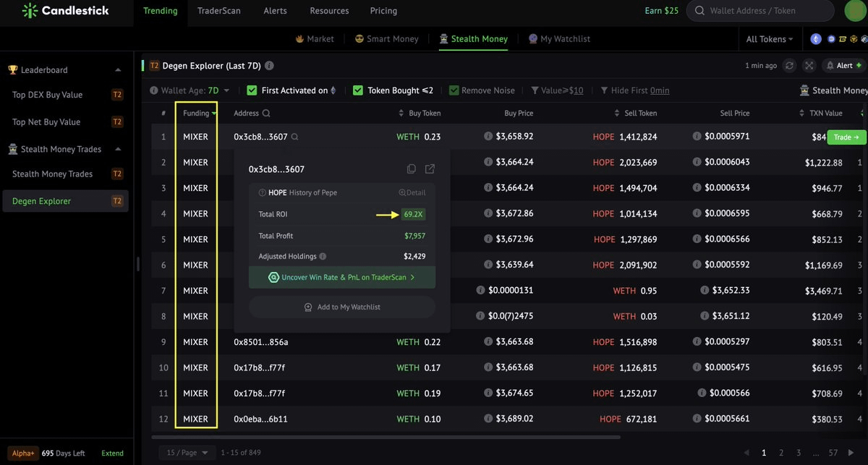Click the fullscreen expand icon near Alert
Screen dimensions: 868x465
[x=809, y=66]
